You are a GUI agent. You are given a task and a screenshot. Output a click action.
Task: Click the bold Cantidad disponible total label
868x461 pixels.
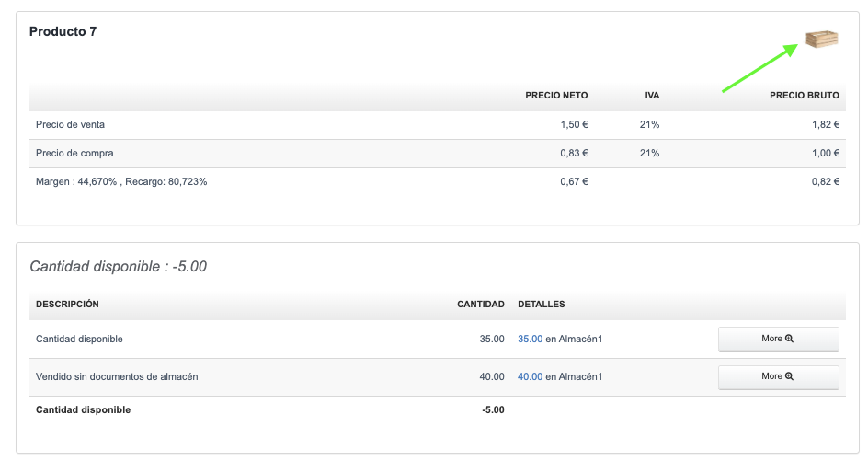pyautogui.click(x=83, y=409)
